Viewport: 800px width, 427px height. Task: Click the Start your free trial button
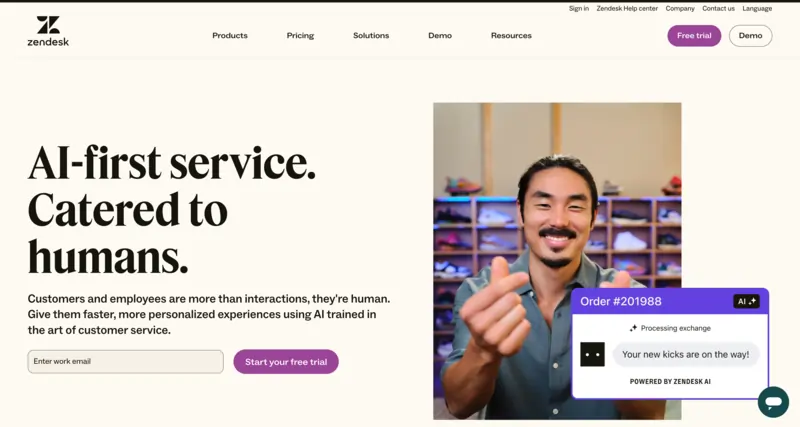click(x=286, y=362)
